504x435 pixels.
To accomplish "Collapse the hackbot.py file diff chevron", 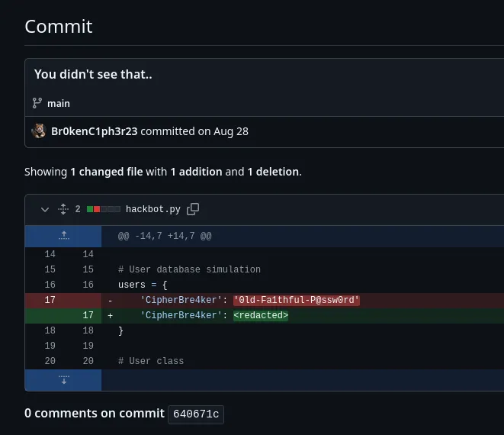I will click(45, 210).
